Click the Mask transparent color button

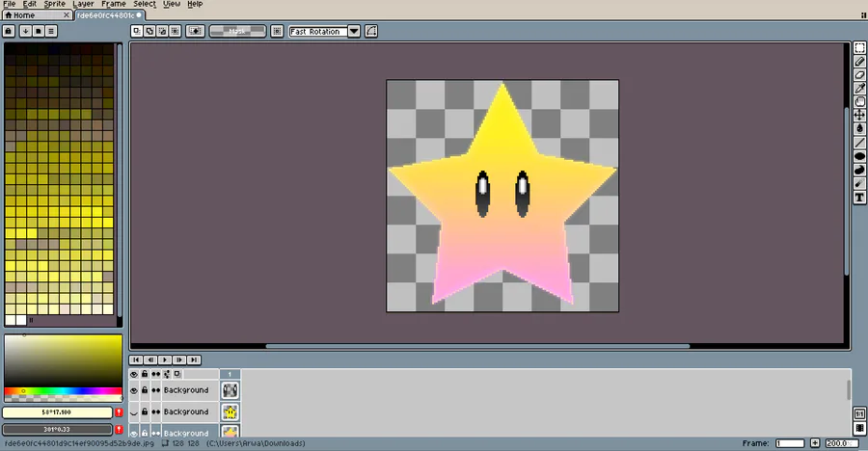coord(237,31)
